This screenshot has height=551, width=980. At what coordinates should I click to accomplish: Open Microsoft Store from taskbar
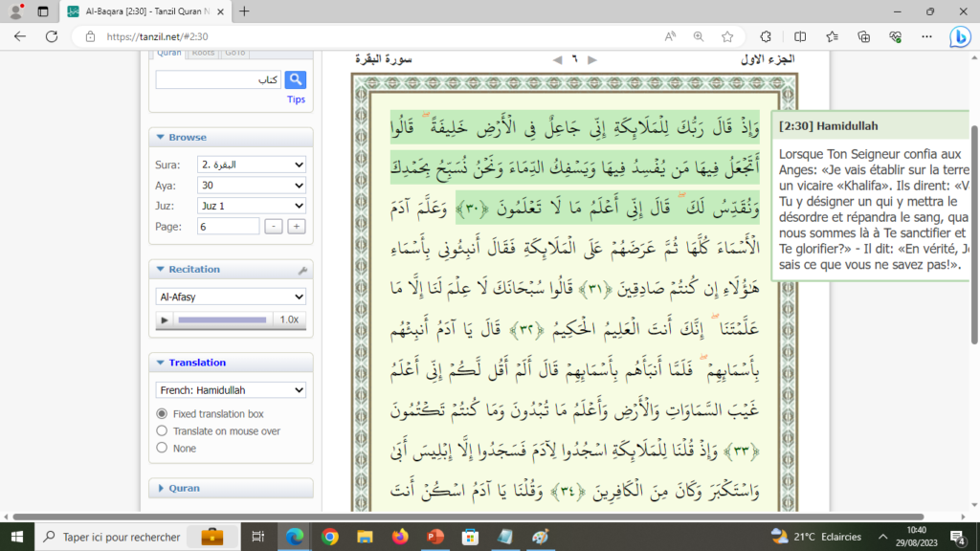470,537
